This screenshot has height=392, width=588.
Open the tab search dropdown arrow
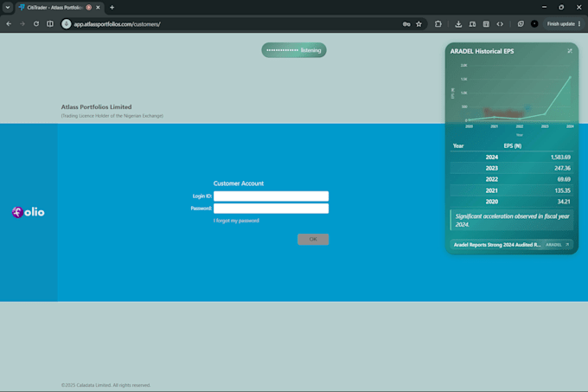click(8, 8)
